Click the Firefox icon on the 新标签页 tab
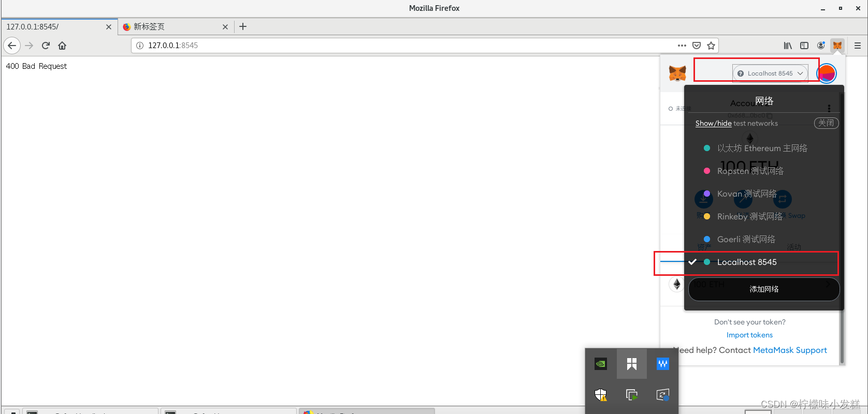Screen dimensions: 868x414 [x=127, y=27]
